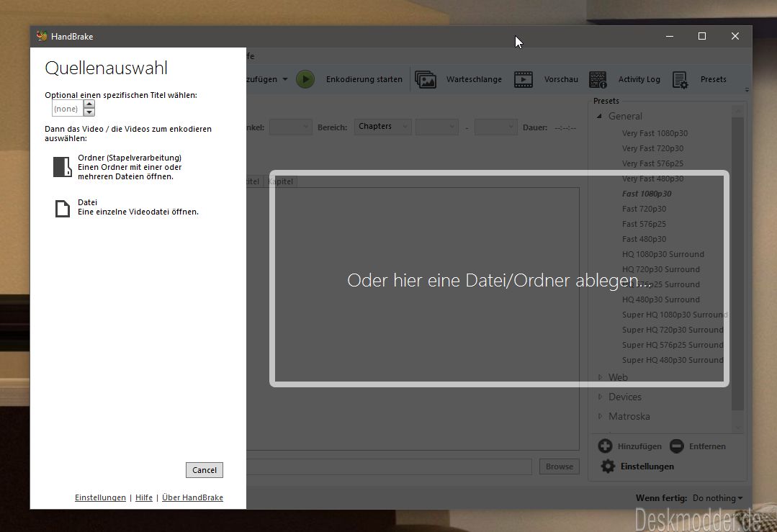Select the Very Fast 576p25 preset
This screenshot has height=532, width=777.
click(652, 163)
